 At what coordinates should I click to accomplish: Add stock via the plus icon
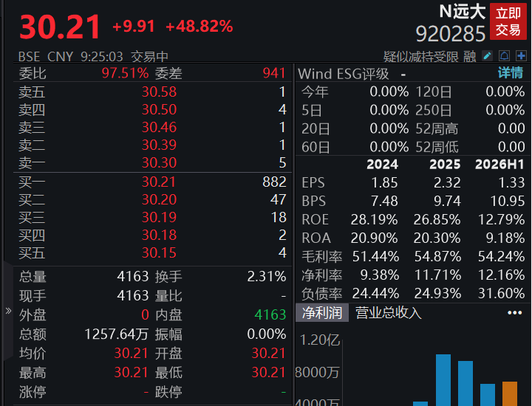pos(521,55)
